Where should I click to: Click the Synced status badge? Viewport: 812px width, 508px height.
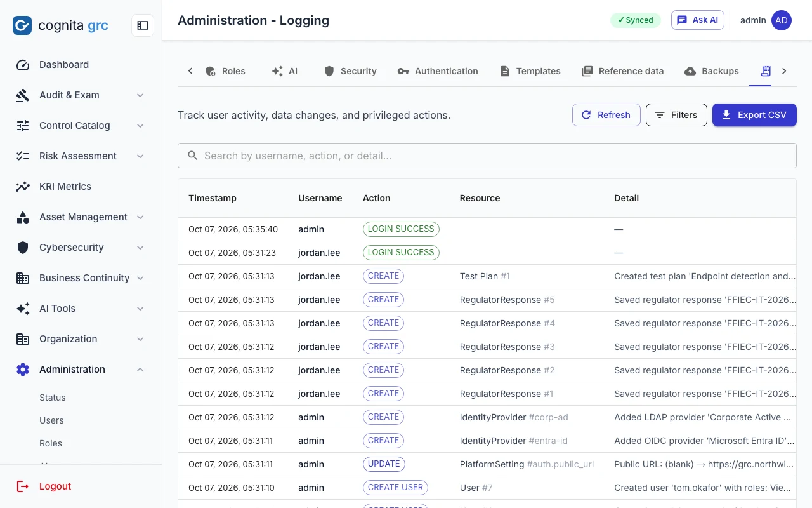636,20
